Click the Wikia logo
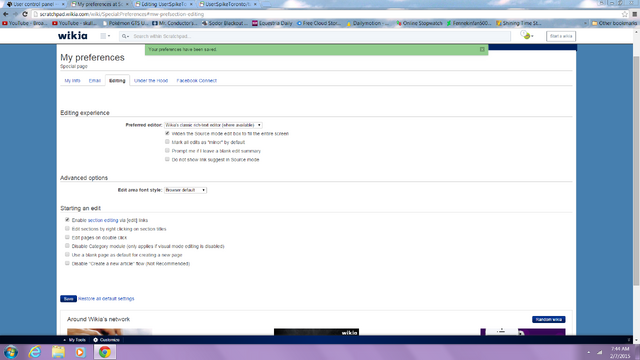Image resolution: width=640 pixels, height=360 pixels. [73, 36]
